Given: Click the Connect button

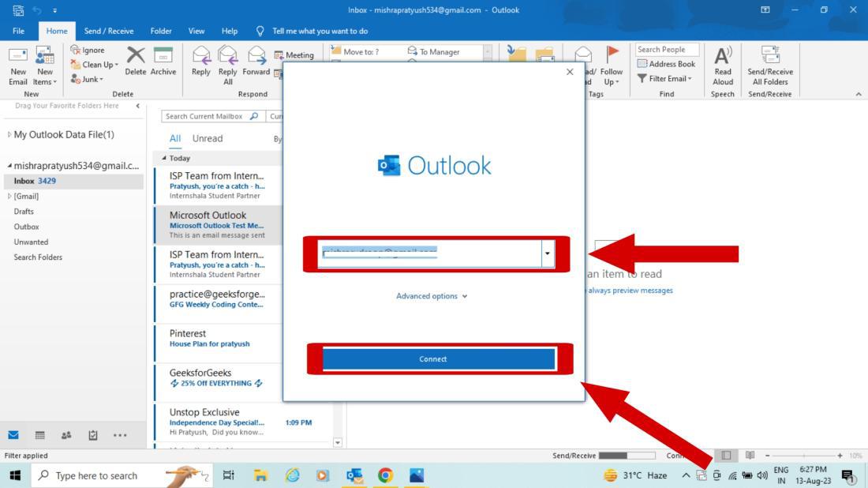Looking at the screenshot, I should (432, 358).
